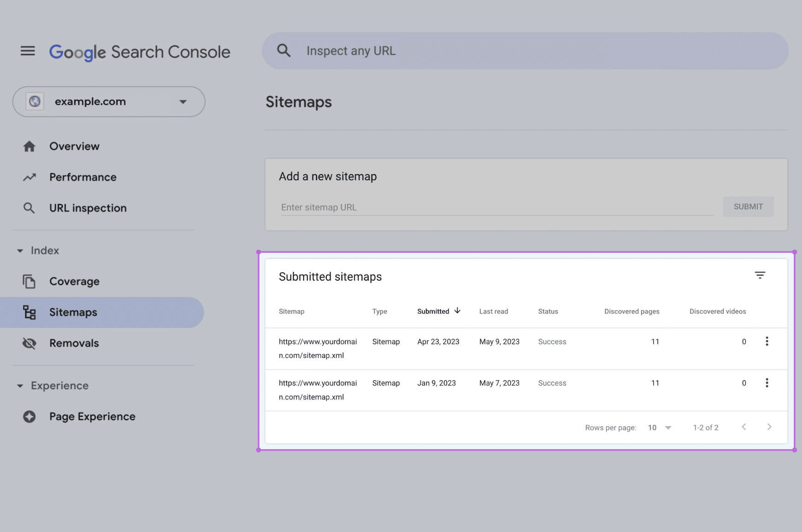Open more options for Jan 9, 2023 sitemap

click(767, 383)
